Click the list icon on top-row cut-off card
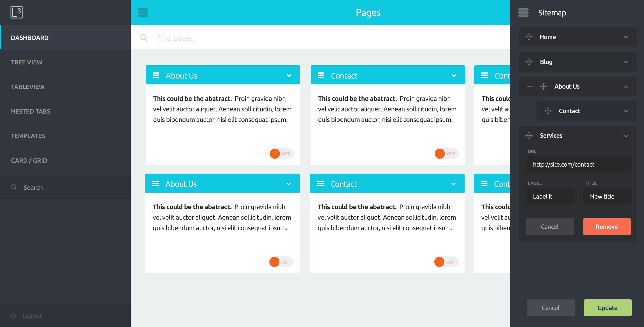Image resolution: width=644 pixels, height=327 pixels. tap(485, 75)
